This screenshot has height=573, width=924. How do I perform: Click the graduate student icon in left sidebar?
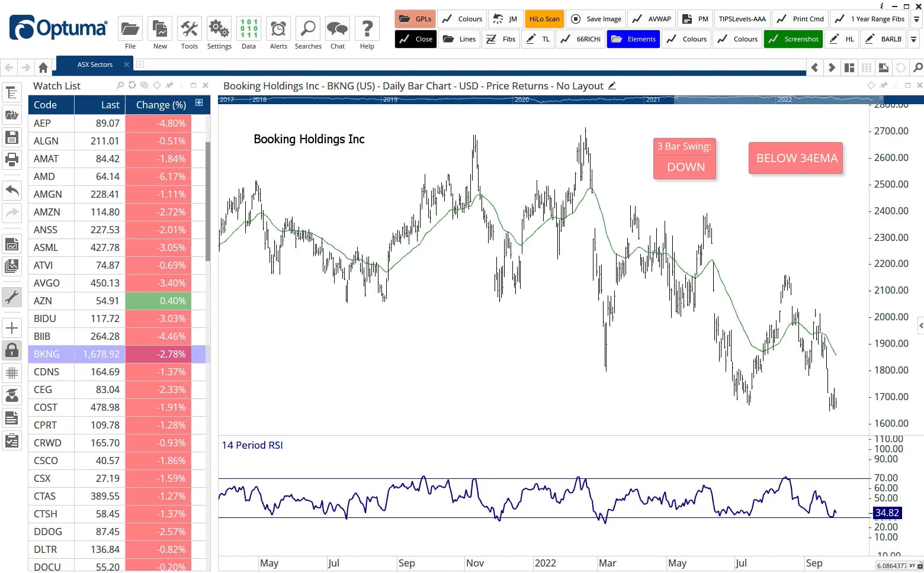pyautogui.click(x=12, y=395)
